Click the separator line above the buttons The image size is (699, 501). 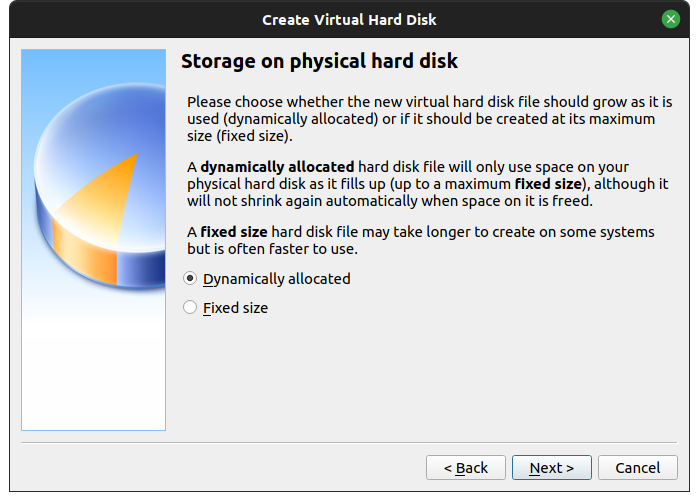(349, 441)
